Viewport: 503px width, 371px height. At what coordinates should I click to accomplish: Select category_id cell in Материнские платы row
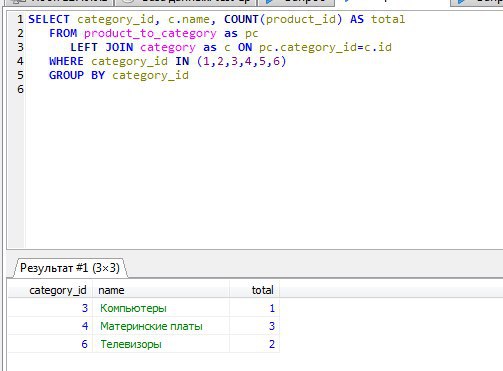[x=50, y=326]
